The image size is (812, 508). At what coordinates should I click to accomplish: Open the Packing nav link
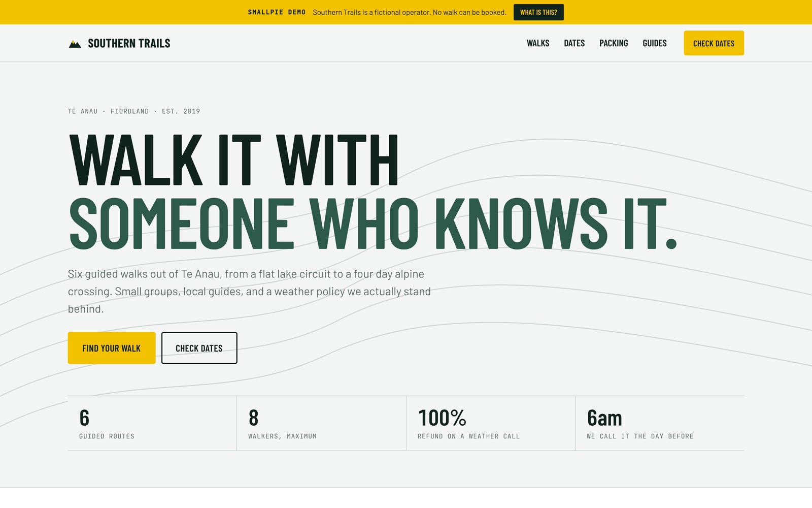click(x=614, y=43)
